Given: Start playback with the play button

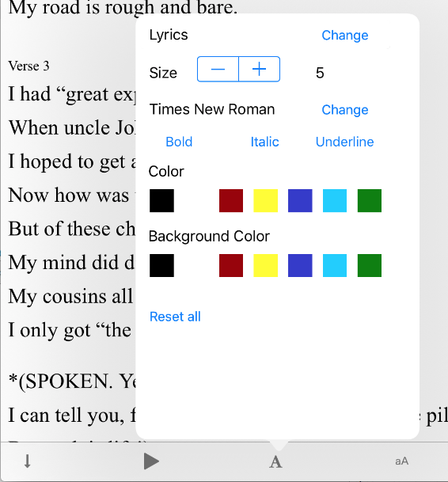Looking at the screenshot, I should pyautogui.click(x=151, y=461).
